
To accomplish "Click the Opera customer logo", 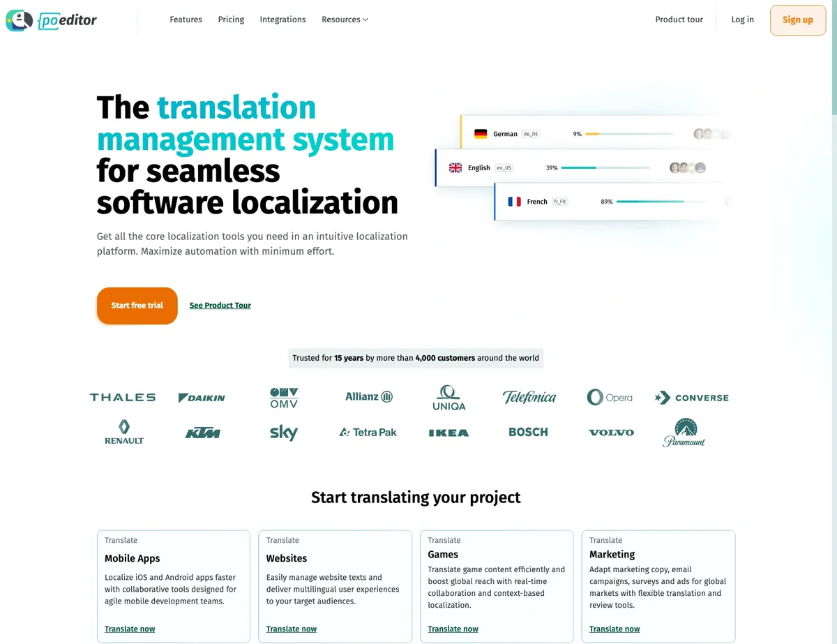I will (x=610, y=397).
